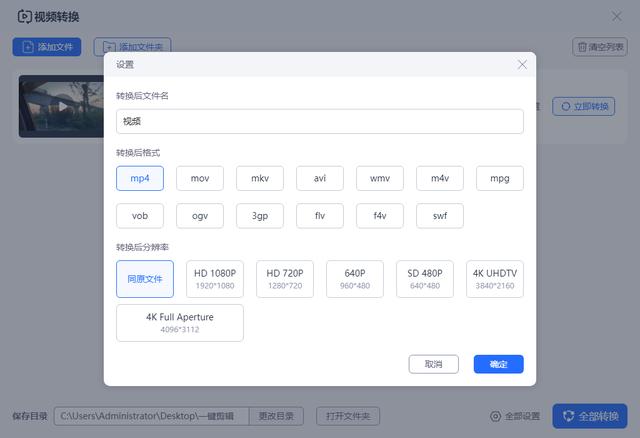Select swf format
The image size is (640, 438).
(440, 216)
